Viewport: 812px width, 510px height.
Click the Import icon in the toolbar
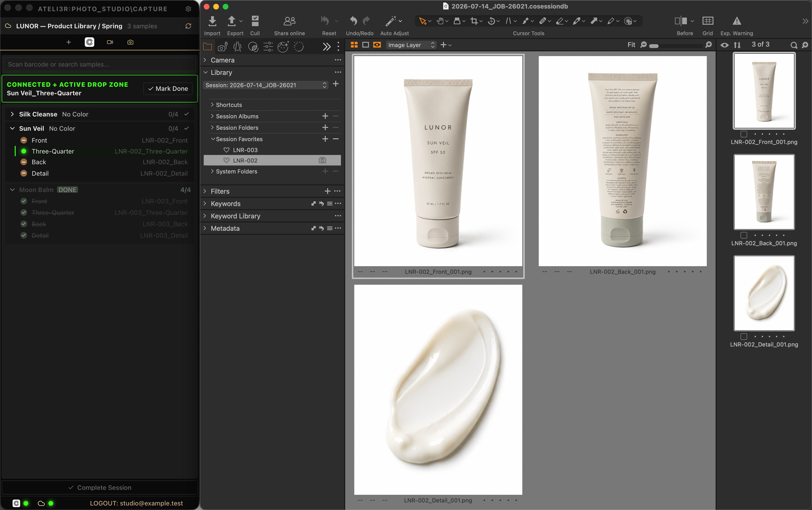[212, 21]
